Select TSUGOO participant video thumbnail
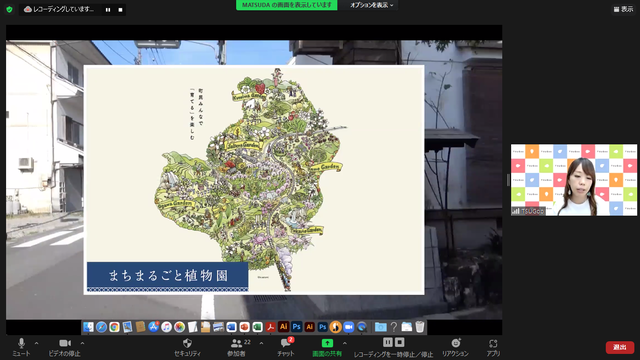Viewport: 640px width, 360px height. 573,180
